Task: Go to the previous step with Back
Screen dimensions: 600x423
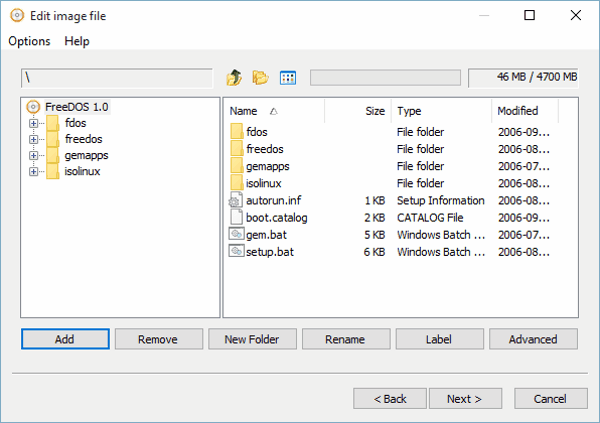Action: 390,399
